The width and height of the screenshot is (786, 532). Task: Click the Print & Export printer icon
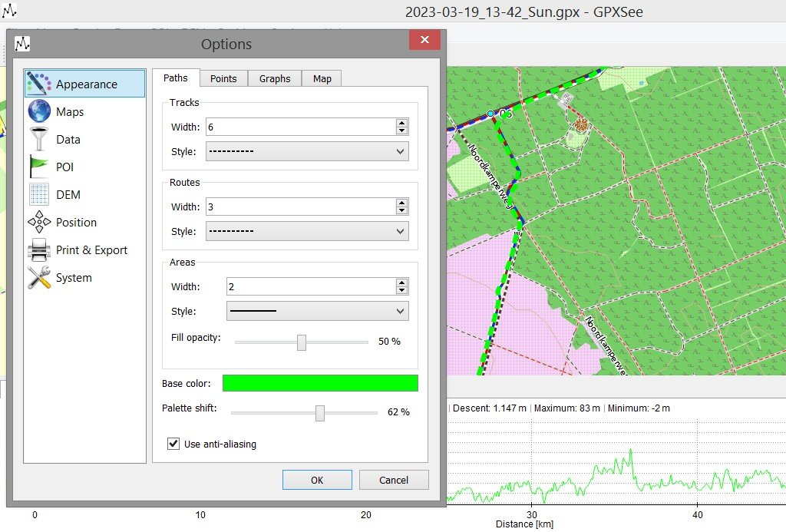(x=39, y=250)
